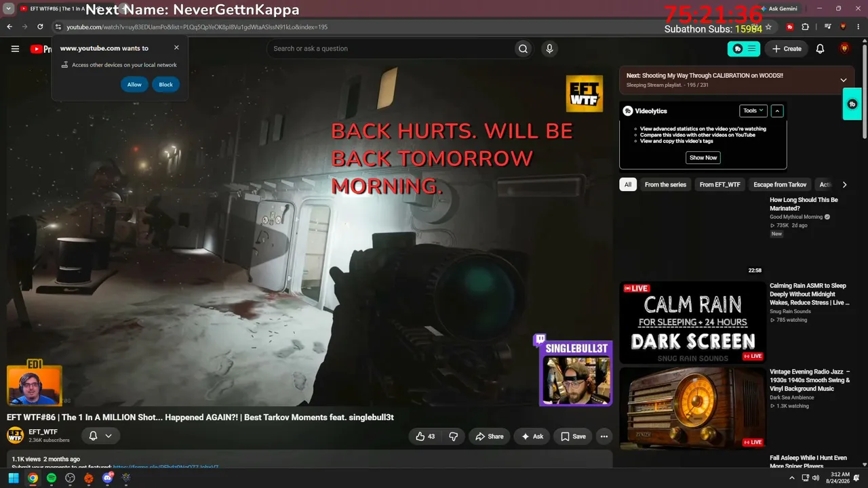Open YouTube notifications bell
The image size is (868, 488).
820,49
